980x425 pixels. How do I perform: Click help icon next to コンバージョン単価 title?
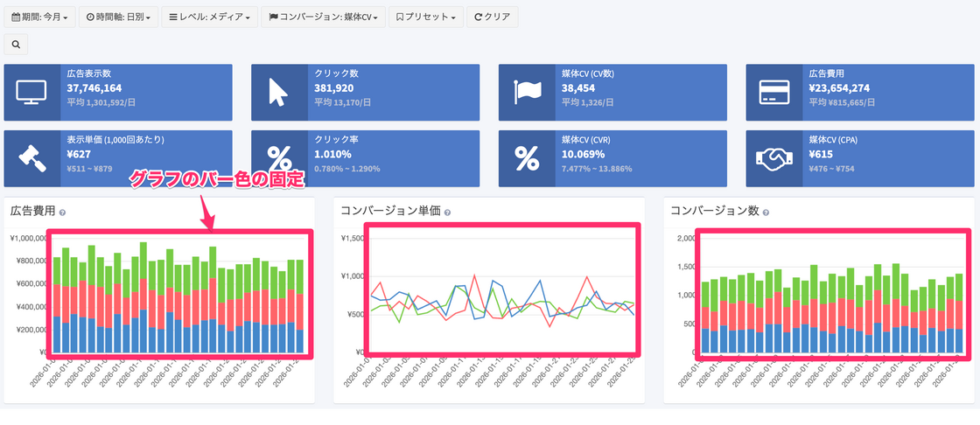click(447, 212)
